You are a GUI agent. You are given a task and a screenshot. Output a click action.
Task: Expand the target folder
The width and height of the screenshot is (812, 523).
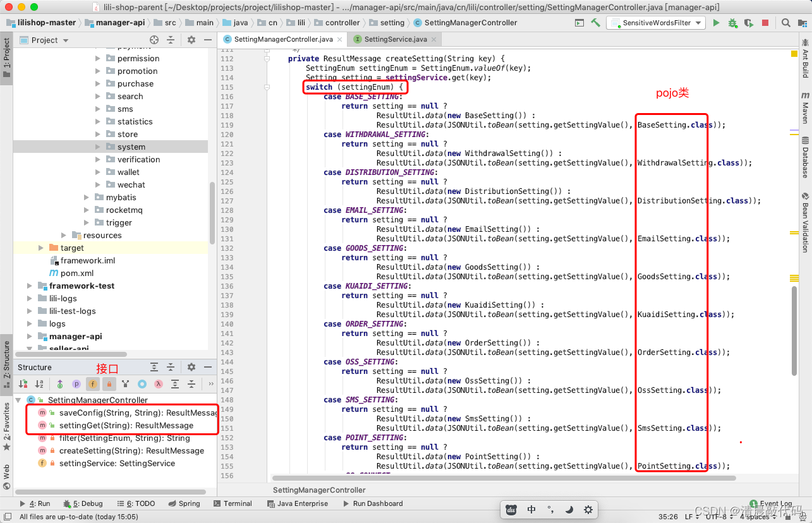click(40, 248)
